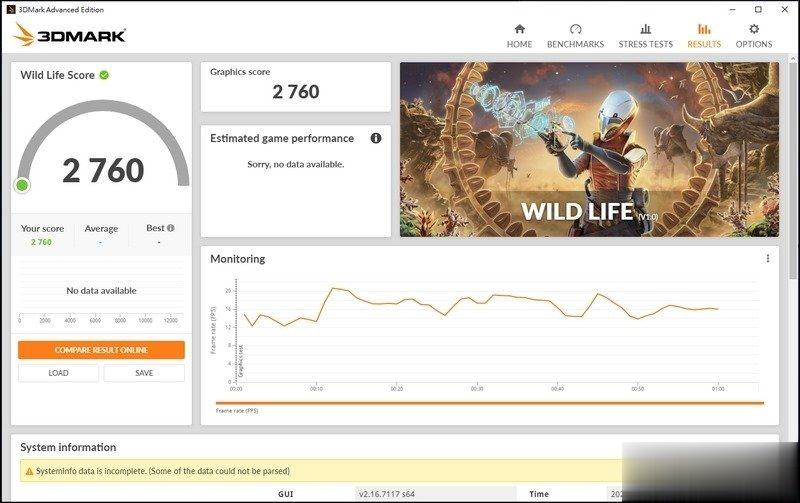Click the Average label
800x503 pixels.
[x=101, y=229]
